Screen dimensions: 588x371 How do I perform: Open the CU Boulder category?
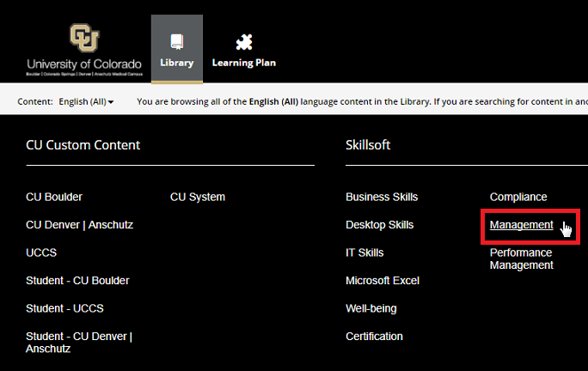tap(54, 198)
